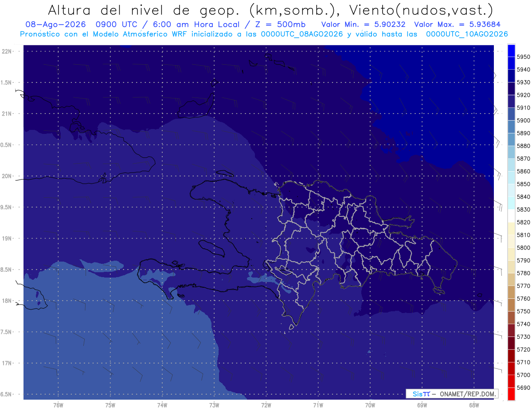532x411 pixels.
Task: Click the 19N latitude axis label
Action: tap(8, 239)
